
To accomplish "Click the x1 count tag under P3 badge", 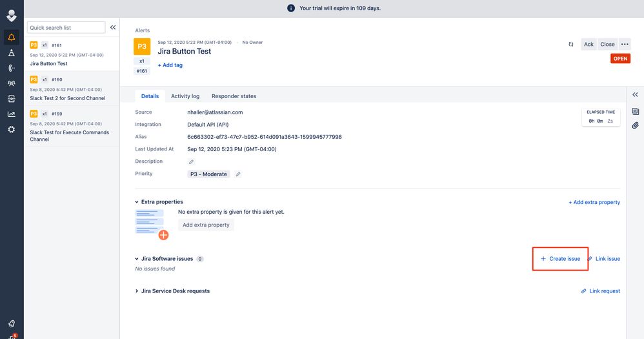I will coord(142,61).
